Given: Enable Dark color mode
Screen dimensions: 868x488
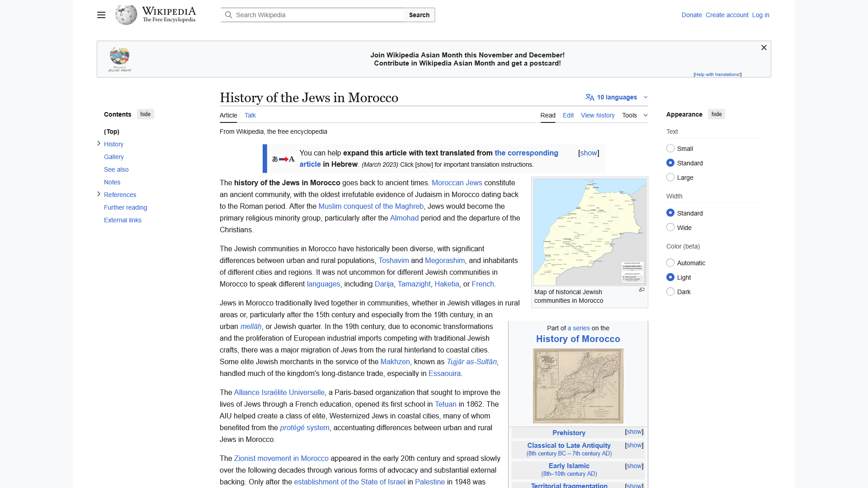Looking at the screenshot, I should 670,291.
